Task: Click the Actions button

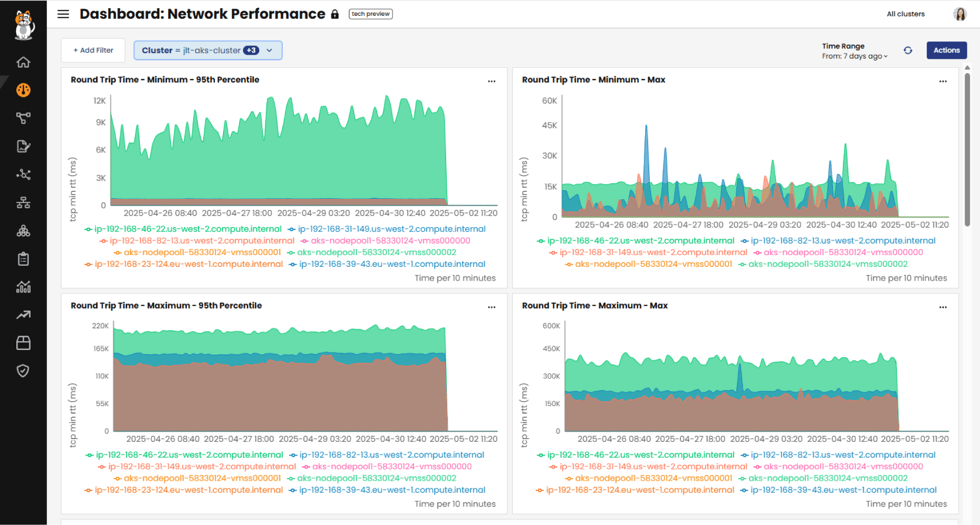Action: tap(947, 51)
